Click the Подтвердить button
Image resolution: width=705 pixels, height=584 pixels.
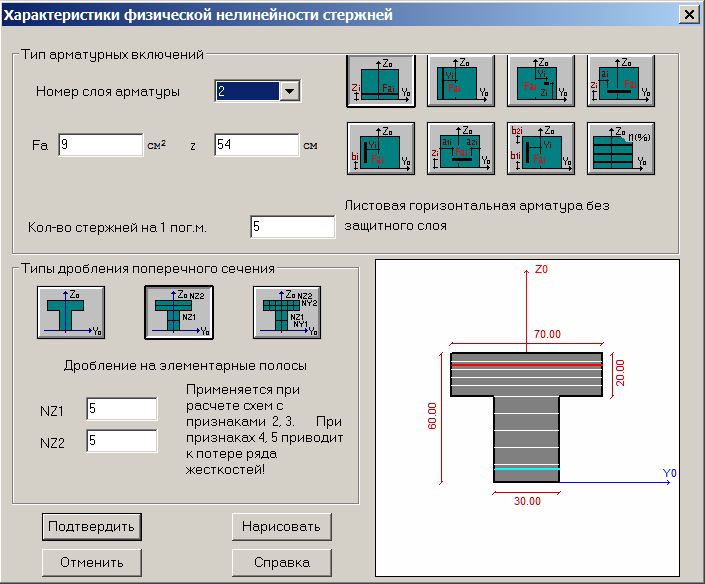[92, 527]
